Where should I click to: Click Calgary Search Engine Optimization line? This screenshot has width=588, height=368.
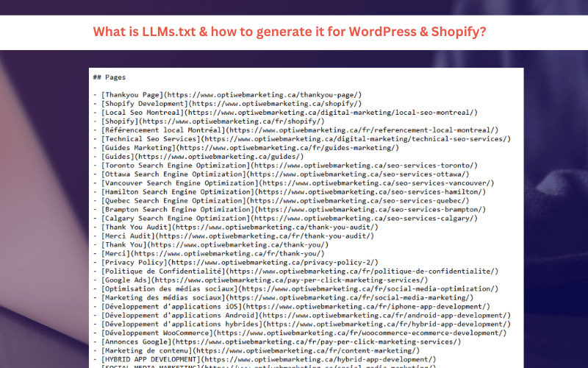[285, 219]
